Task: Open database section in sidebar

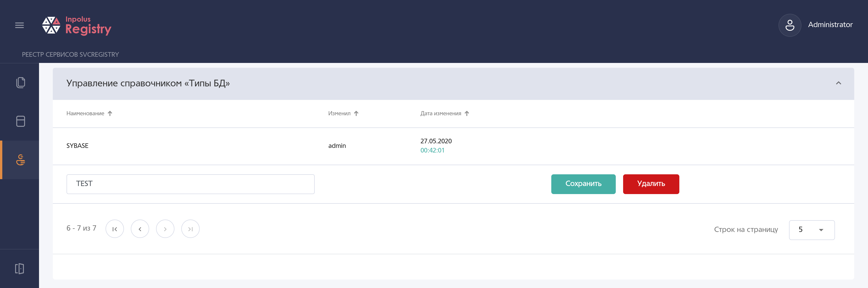Action: pos(21,121)
